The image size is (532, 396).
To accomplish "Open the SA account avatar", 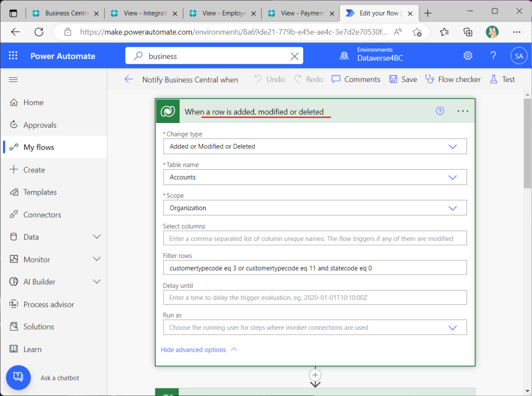I will click(x=519, y=56).
